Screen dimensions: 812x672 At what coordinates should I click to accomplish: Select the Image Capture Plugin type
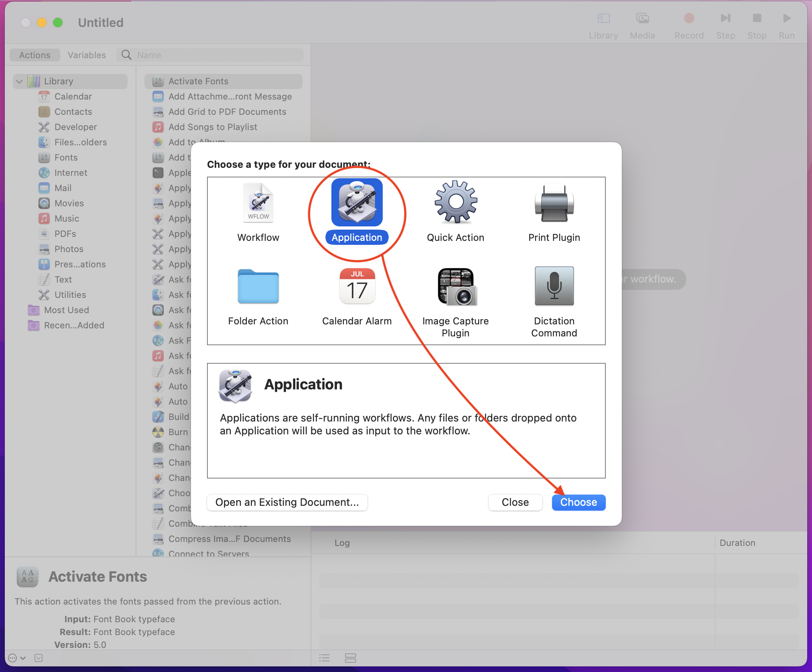[x=455, y=303]
